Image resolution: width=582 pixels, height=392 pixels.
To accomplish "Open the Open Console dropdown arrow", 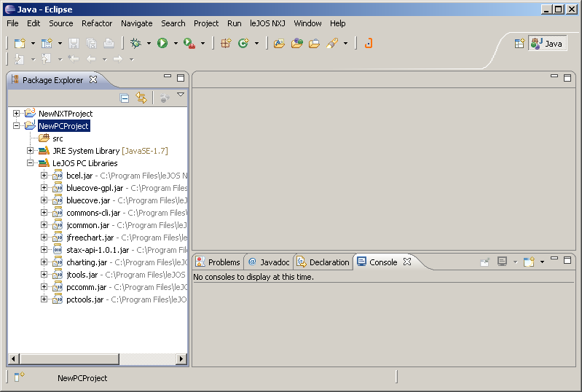I will (x=542, y=262).
